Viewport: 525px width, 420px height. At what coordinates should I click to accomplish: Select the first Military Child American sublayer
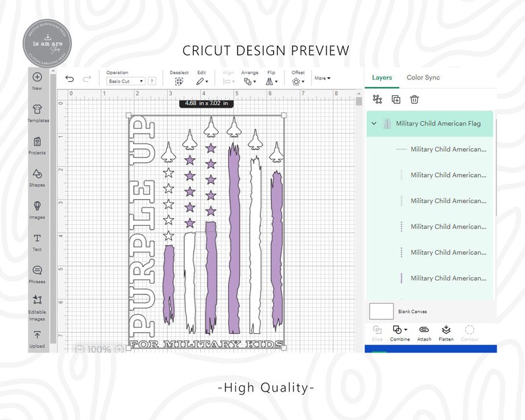(x=430, y=149)
